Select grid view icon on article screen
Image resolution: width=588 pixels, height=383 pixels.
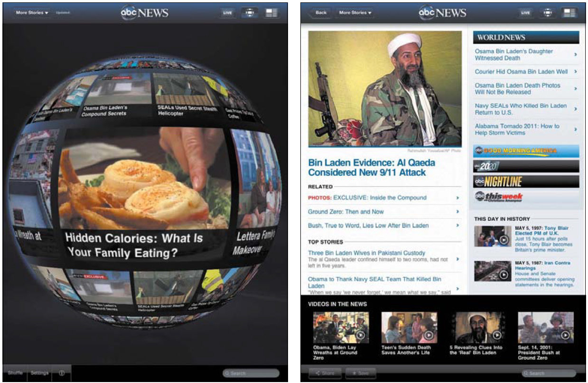[x=569, y=13]
